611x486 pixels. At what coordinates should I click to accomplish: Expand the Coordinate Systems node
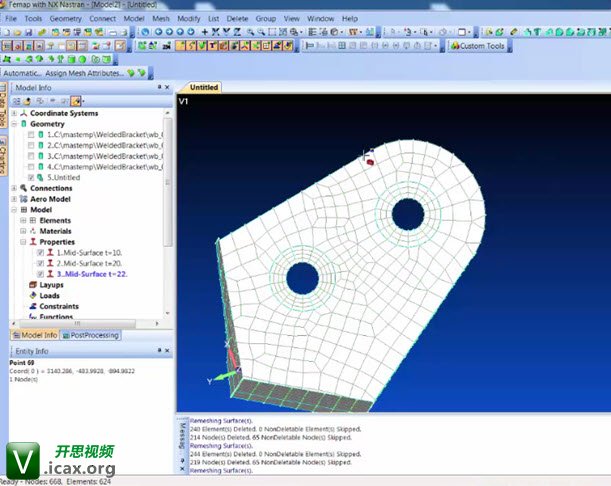[14, 113]
